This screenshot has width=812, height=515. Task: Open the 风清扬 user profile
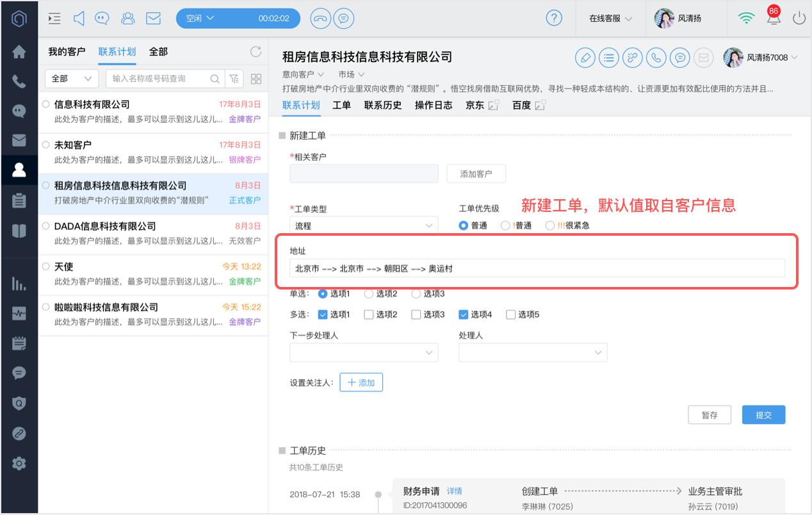[x=679, y=19]
